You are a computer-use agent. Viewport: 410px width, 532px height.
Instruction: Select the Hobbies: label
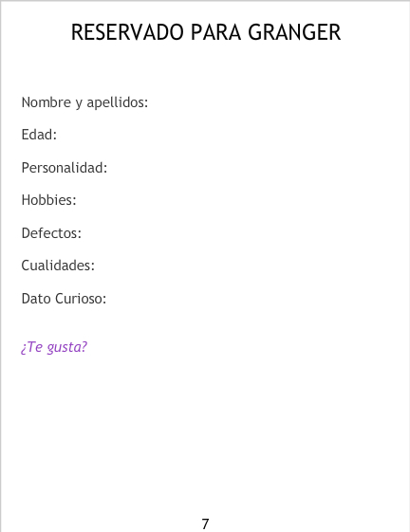pyautogui.click(x=49, y=200)
